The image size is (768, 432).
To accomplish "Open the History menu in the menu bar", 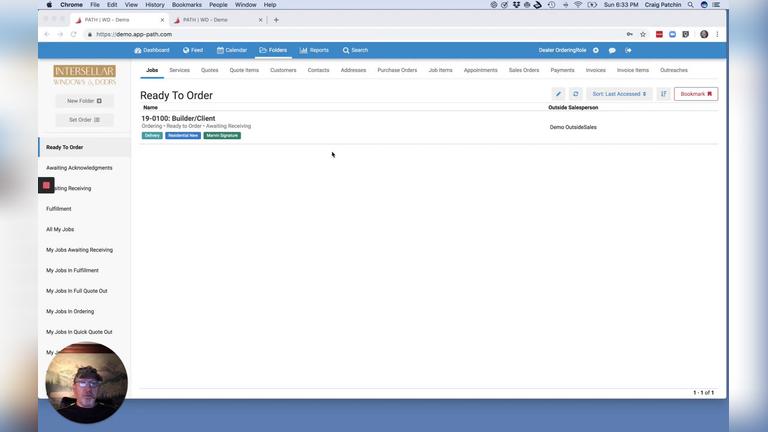I will pos(155,5).
